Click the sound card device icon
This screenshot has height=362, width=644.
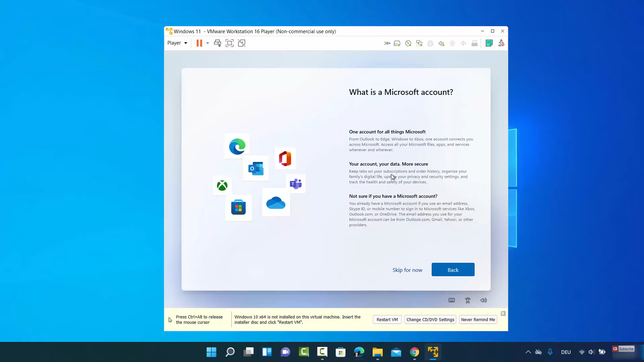[x=441, y=43]
